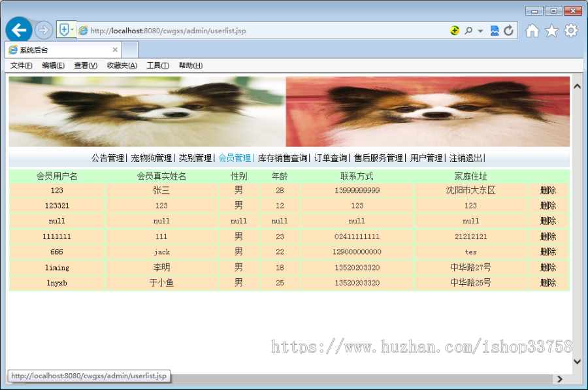The width and height of the screenshot is (588, 390).
Task: Click address cell 沈阳市大东区
Action: pyautogui.click(x=470, y=190)
